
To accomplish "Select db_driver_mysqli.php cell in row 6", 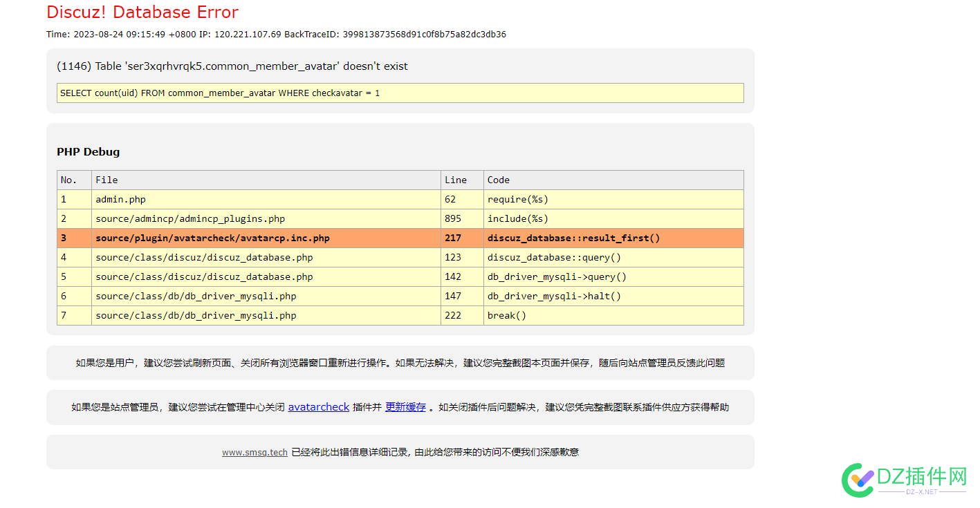I will [x=266, y=296].
